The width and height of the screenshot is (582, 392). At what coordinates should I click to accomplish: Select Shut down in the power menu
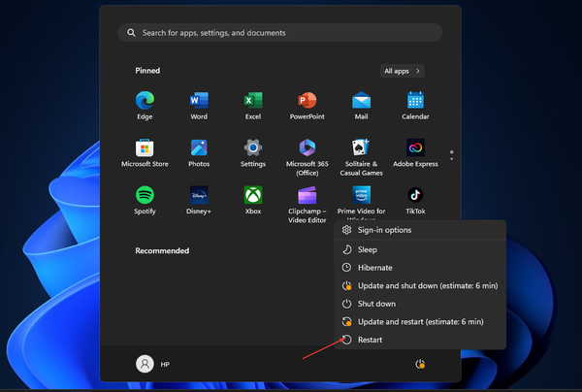[420, 304]
